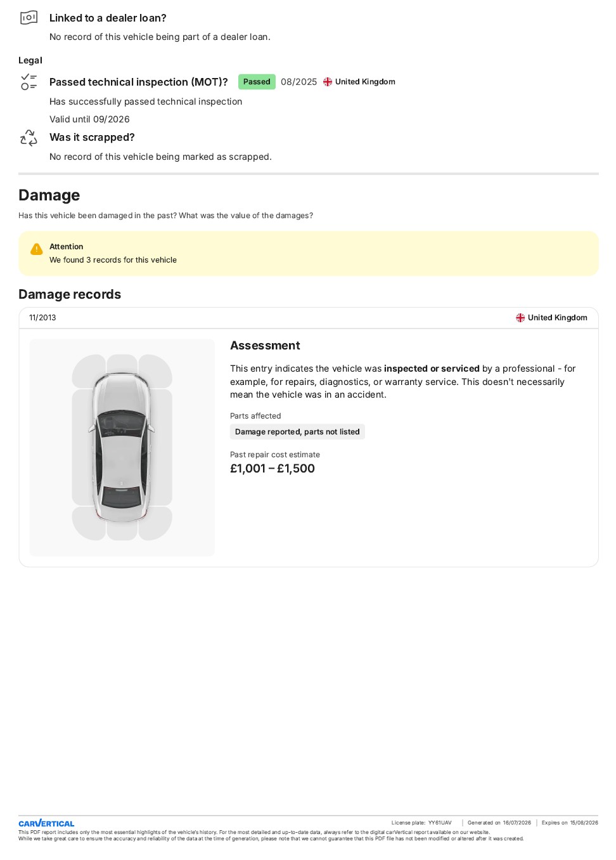Click the 'Passed technical inspection (MOT)?' heading

click(x=139, y=82)
